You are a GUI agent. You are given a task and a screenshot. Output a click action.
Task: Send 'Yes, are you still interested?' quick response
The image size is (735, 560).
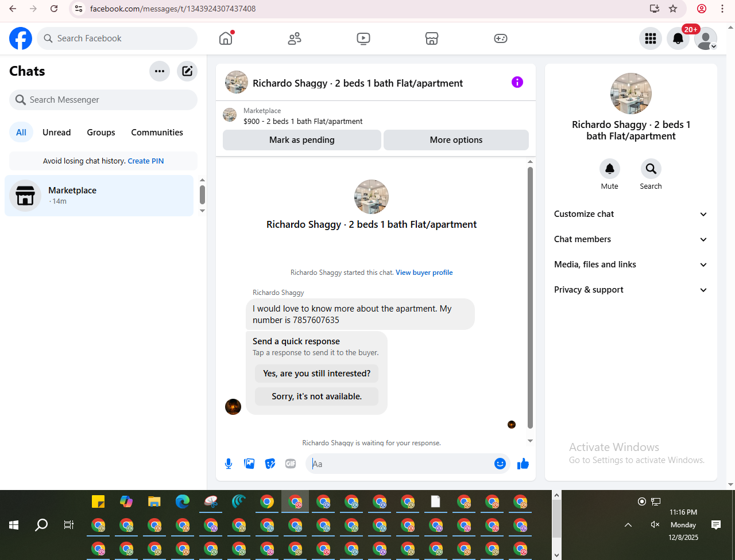[x=317, y=374]
